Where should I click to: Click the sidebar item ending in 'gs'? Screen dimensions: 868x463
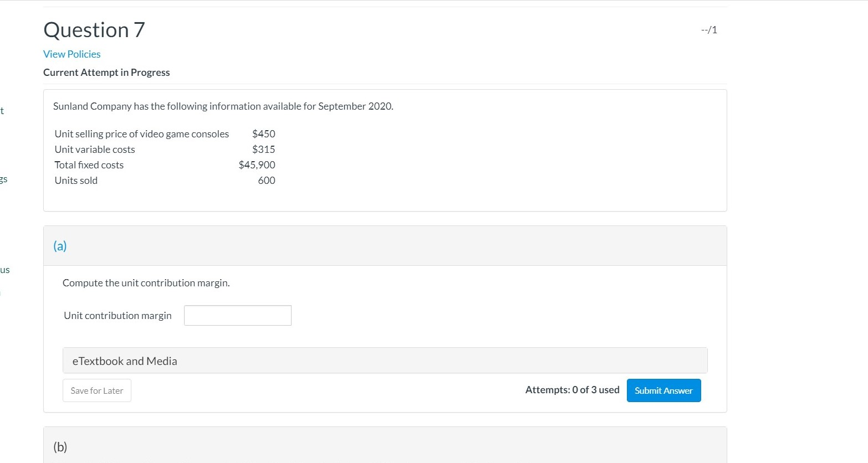point(4,178)
